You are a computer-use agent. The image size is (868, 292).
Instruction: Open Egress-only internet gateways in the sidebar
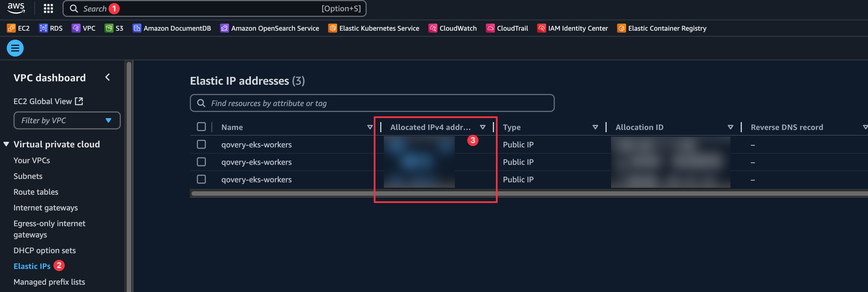click(49, 229)
